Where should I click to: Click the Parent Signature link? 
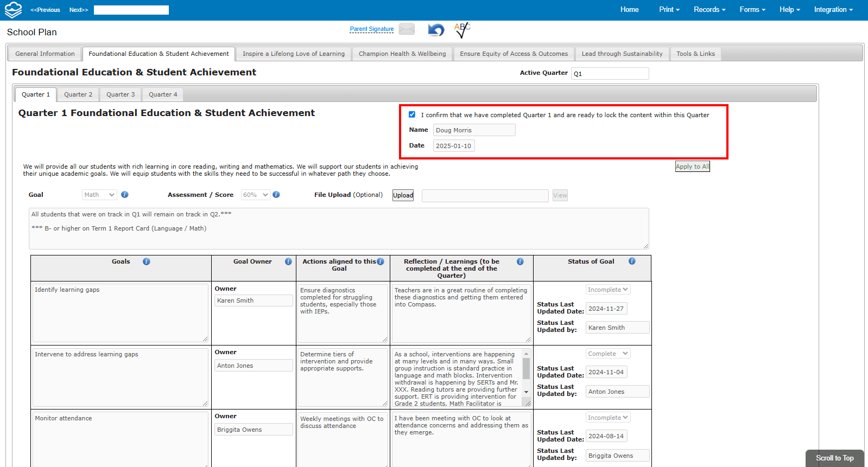click(x=372, y=29)
